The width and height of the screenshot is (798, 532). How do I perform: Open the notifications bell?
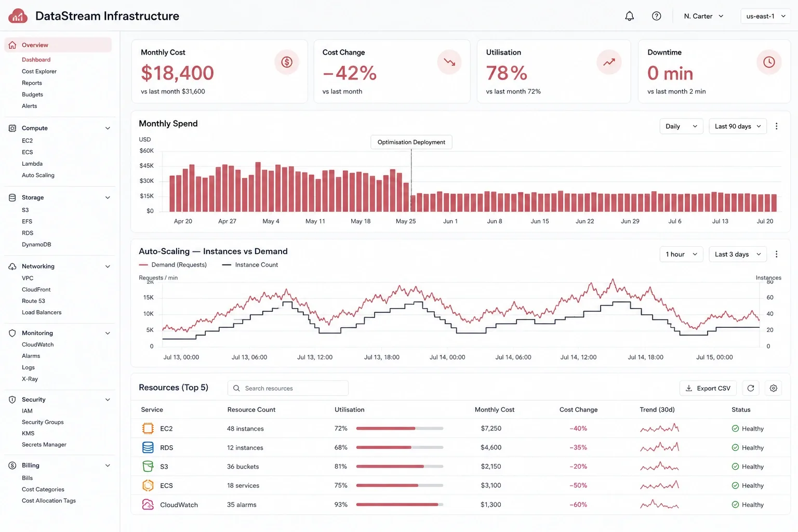click(629, 16)
